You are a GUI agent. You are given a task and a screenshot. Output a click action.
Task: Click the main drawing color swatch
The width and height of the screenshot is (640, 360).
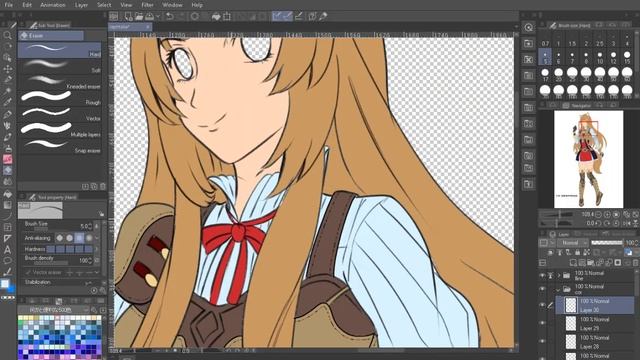4,284
